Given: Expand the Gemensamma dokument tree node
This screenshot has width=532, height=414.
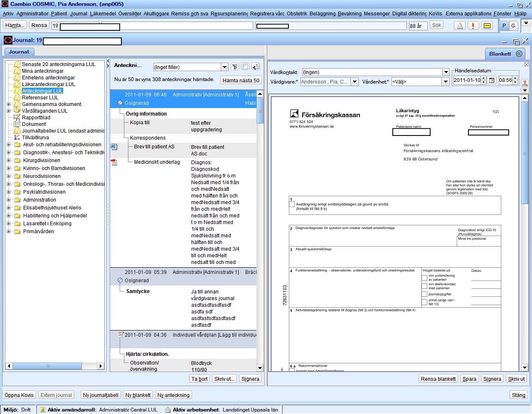Looking at the screenshot, I should click(x=9, y=104).
